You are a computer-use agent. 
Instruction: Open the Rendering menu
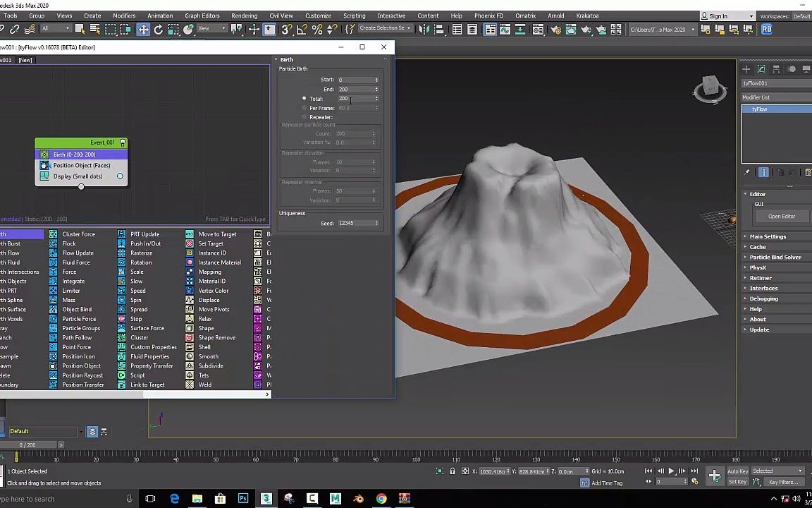[x=244, y=16]
